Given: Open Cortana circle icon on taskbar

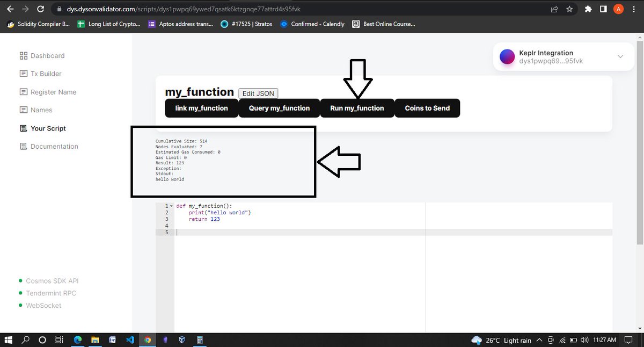Looking at the screenshot, I should 42,339.
